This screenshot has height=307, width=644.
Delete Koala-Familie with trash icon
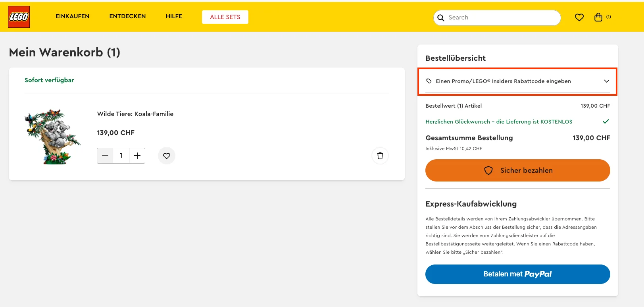(x=380, y=156)
